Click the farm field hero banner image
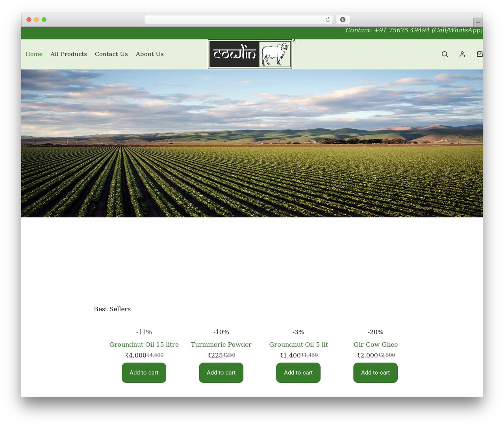The width and height of the screenshot is (504, 427). click(x=252, y=143)
